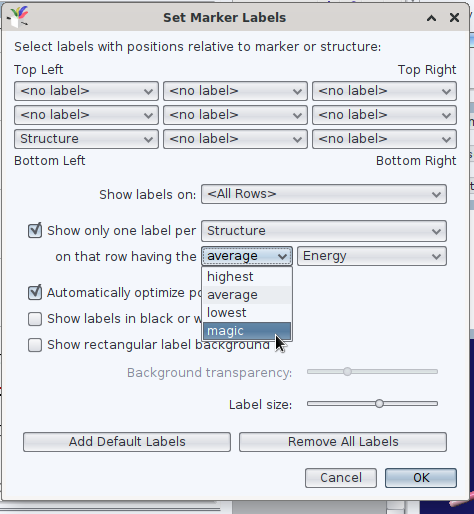
Task: Enable 'Show rectangular label background' checkbox
Action: 35,345
